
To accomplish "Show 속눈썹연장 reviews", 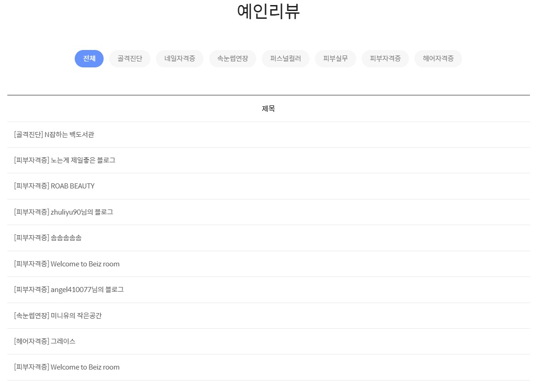I will coord(232,59).
